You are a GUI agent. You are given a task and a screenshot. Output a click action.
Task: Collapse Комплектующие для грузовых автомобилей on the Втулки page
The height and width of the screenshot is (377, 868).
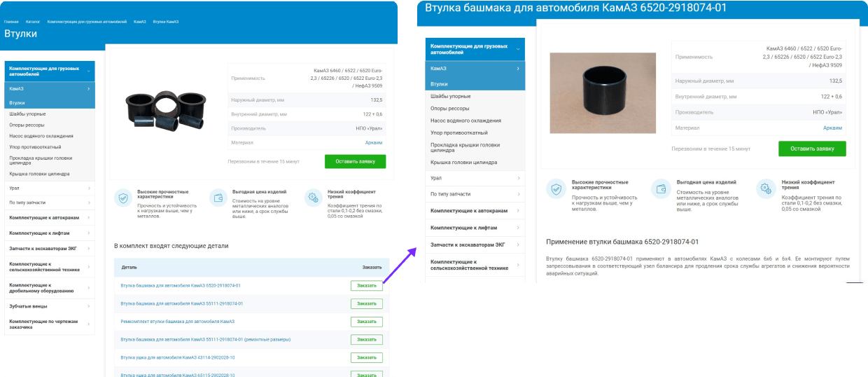click(x=89, y=71)
